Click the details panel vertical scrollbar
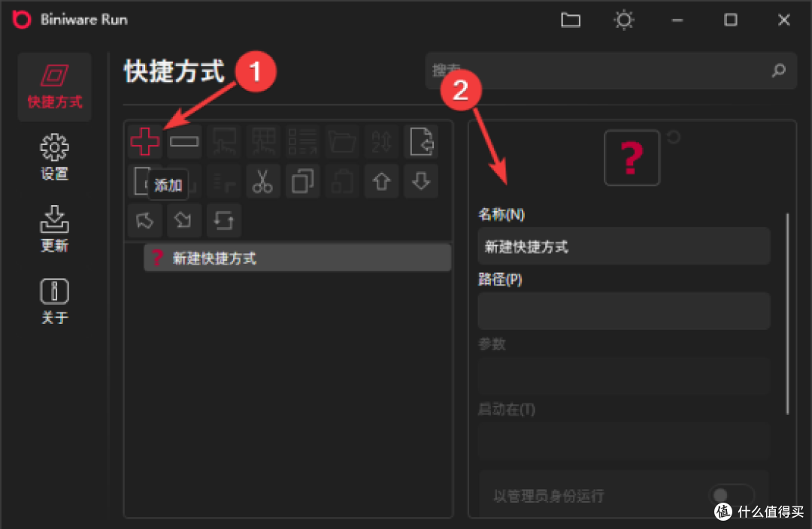 coord(787,313)
